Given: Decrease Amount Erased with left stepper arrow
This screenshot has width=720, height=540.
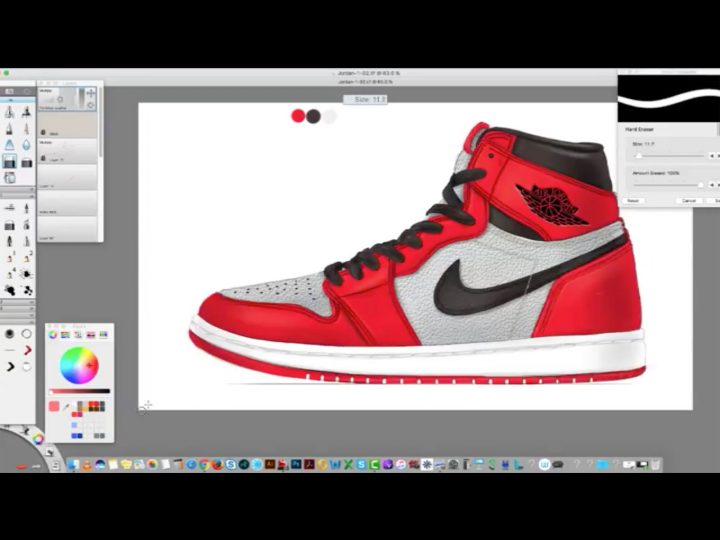Looking at the screenshot, I should click(x=712, y=185).
